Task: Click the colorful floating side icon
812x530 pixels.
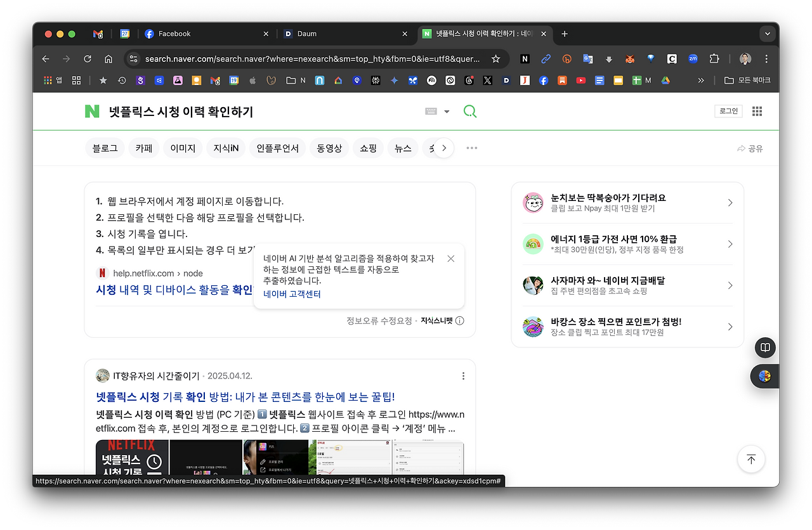Action: (764, 377)
